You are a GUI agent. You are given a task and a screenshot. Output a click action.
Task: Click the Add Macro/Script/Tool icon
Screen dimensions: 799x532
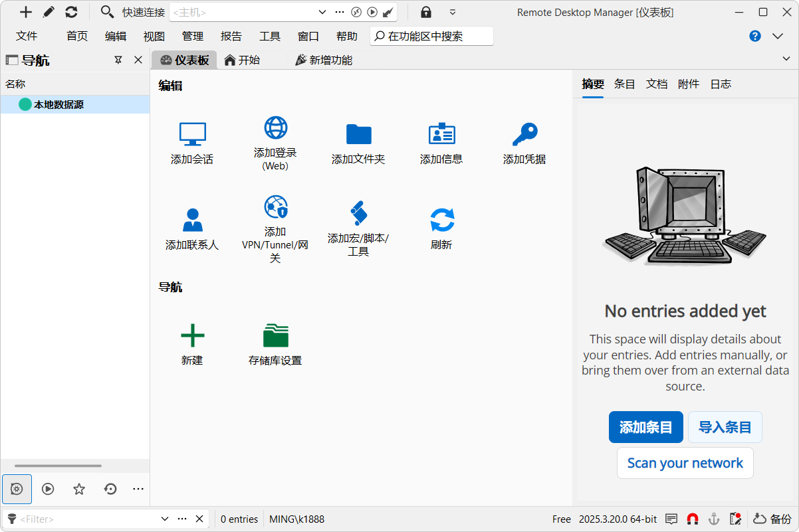[x=358, y=213]
